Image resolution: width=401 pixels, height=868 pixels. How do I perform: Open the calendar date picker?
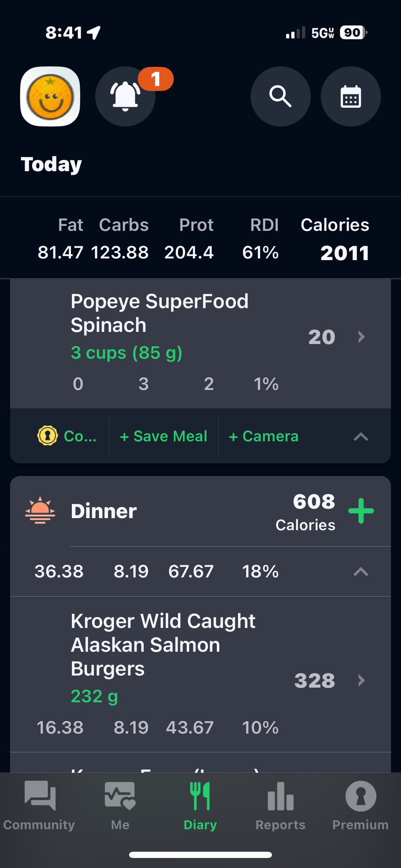(x=350, y=96)
